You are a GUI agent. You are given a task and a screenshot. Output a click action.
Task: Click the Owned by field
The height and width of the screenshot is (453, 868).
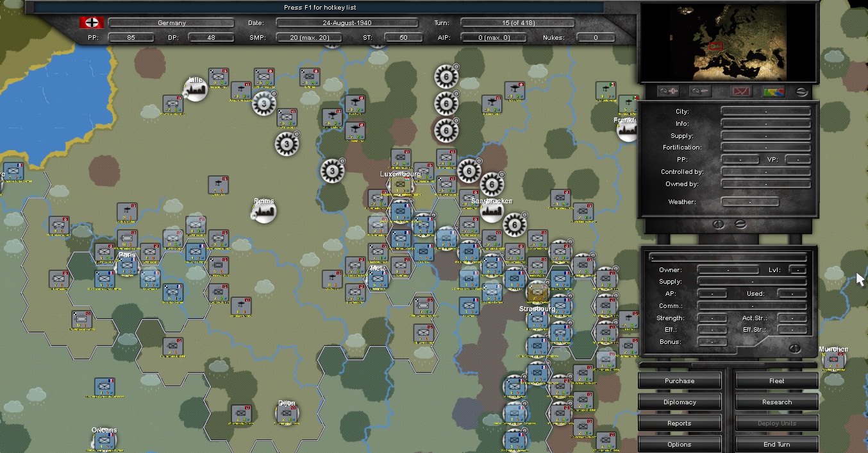click(766, 184)
